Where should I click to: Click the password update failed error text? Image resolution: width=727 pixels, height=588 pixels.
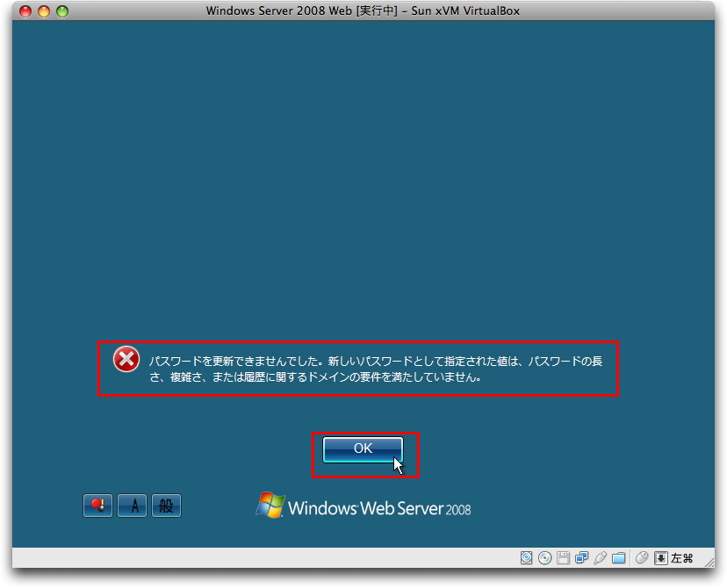[376, 369]
